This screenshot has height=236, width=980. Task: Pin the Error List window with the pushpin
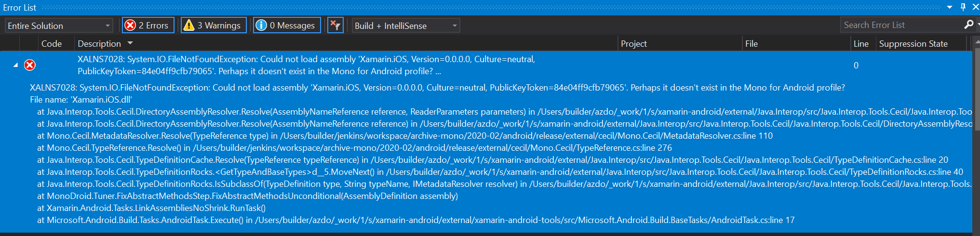pyautogui.click(x=963, y=7)
